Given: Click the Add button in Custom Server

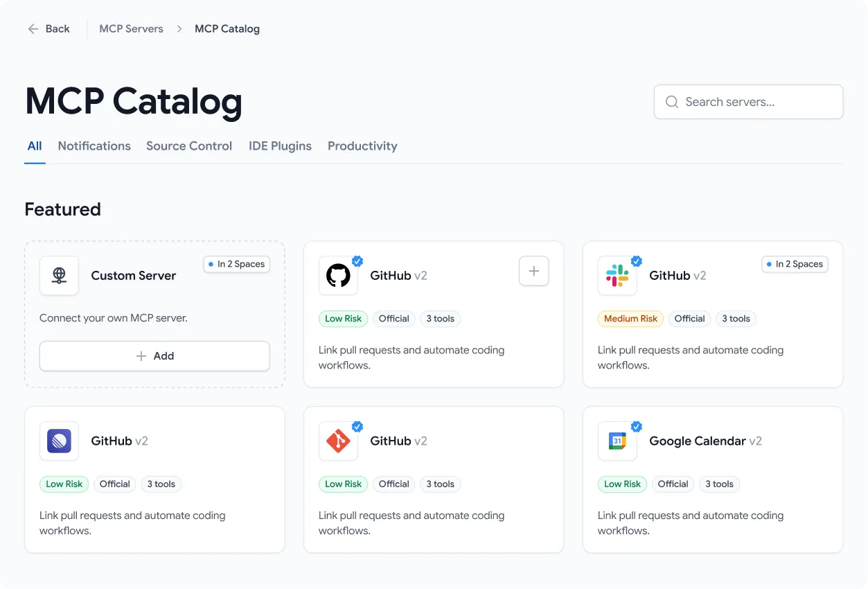Looking at the screenshot, I should (x=154, y=356).
